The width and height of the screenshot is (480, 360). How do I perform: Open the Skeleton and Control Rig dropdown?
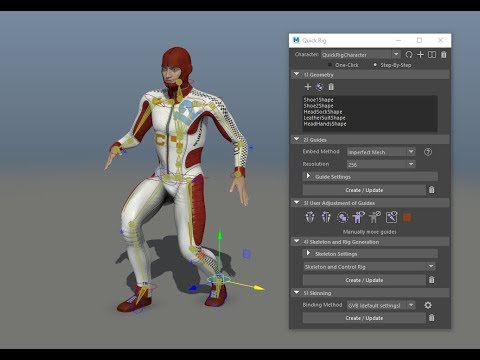(369, 267)
